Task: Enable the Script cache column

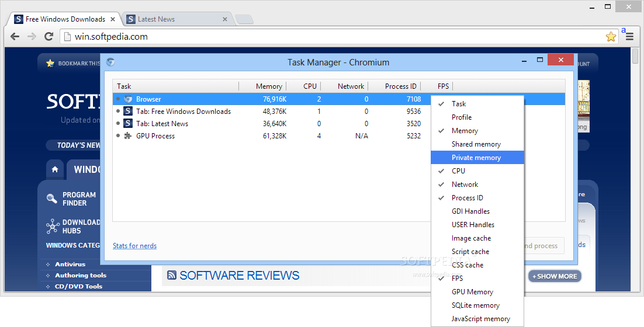Action: point(477,252)
